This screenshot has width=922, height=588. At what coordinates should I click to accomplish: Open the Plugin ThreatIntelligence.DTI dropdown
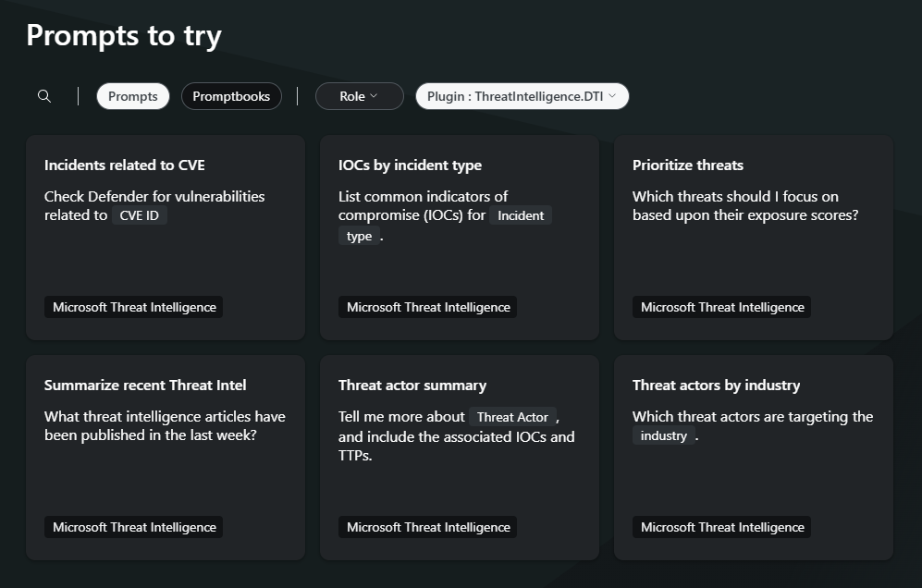pyautogui.click(x=522, y=96)
